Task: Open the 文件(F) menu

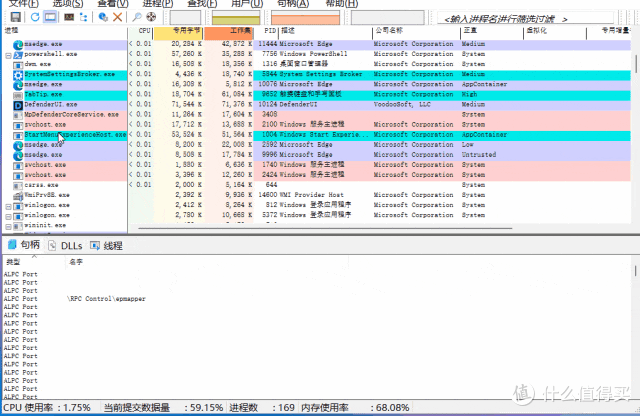Action: click(x=23, y=4)
